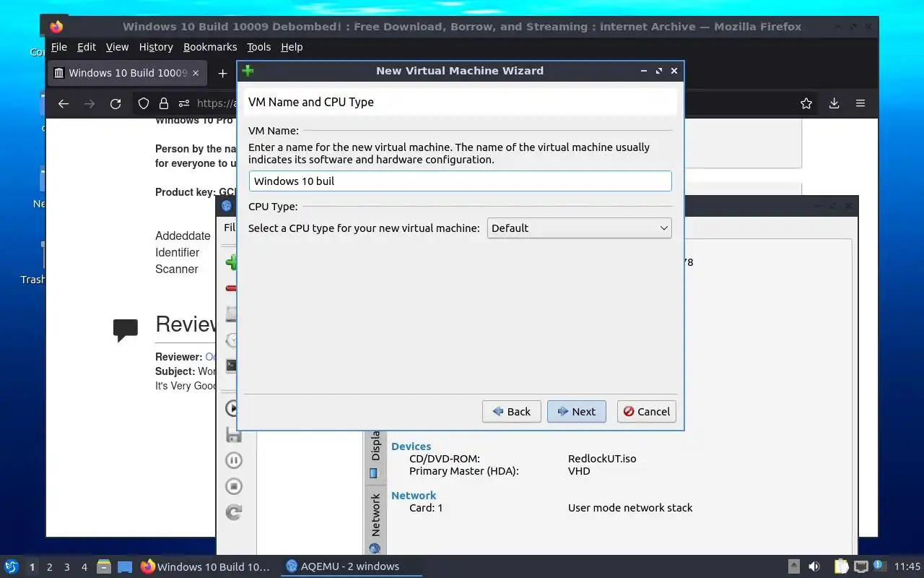The image size is (924, 578).
Task: Open network connections tray icon
Action: coord(860,566)
